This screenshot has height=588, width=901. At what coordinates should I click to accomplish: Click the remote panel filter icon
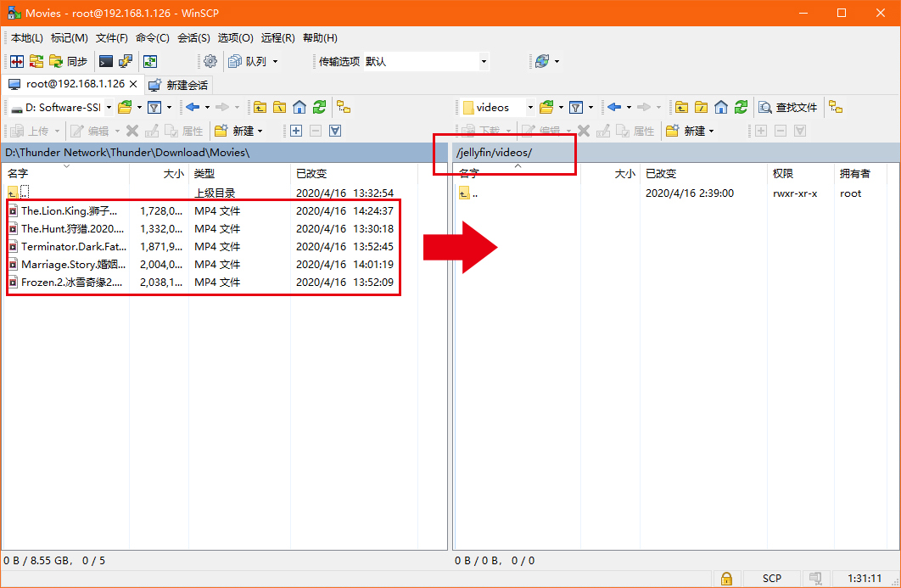576,108
